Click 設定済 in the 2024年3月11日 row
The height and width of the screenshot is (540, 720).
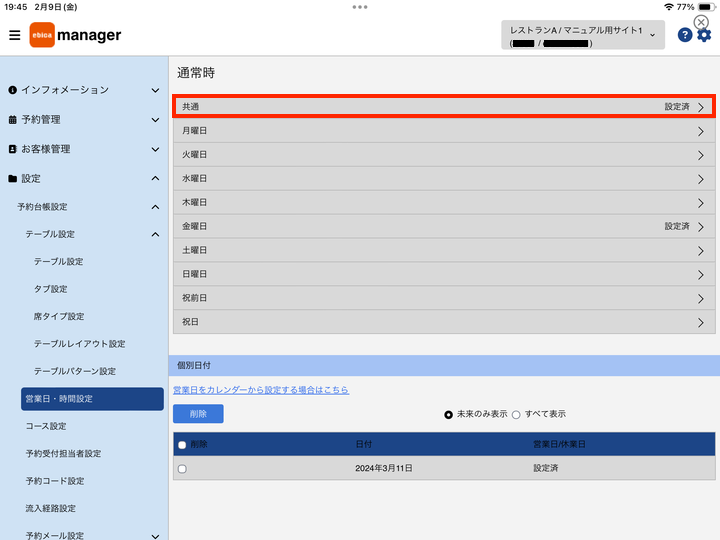546,468
